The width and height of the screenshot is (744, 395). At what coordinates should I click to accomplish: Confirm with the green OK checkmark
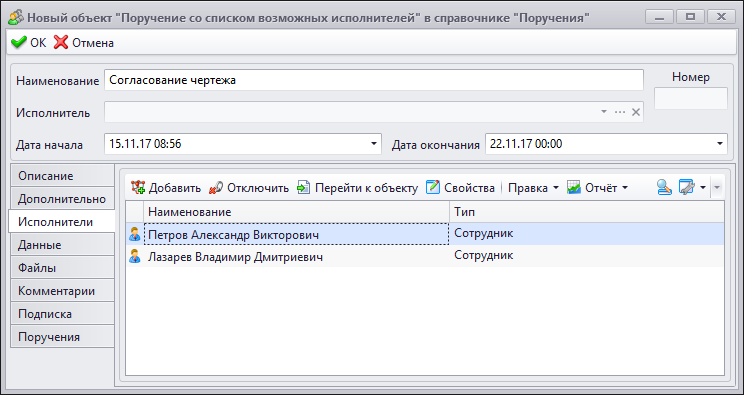[x=28, y=43]
